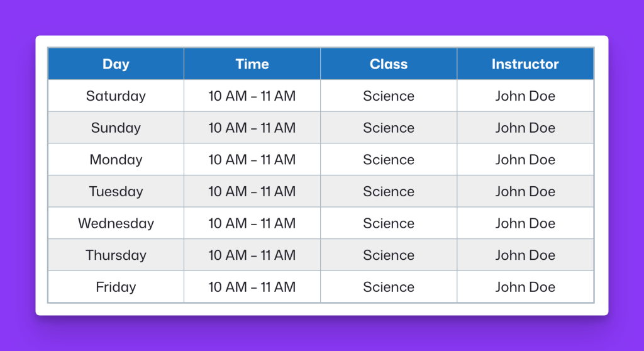644x351 pixels.
Task: Click the Monday day cell
Action: (x=116, y=159)
